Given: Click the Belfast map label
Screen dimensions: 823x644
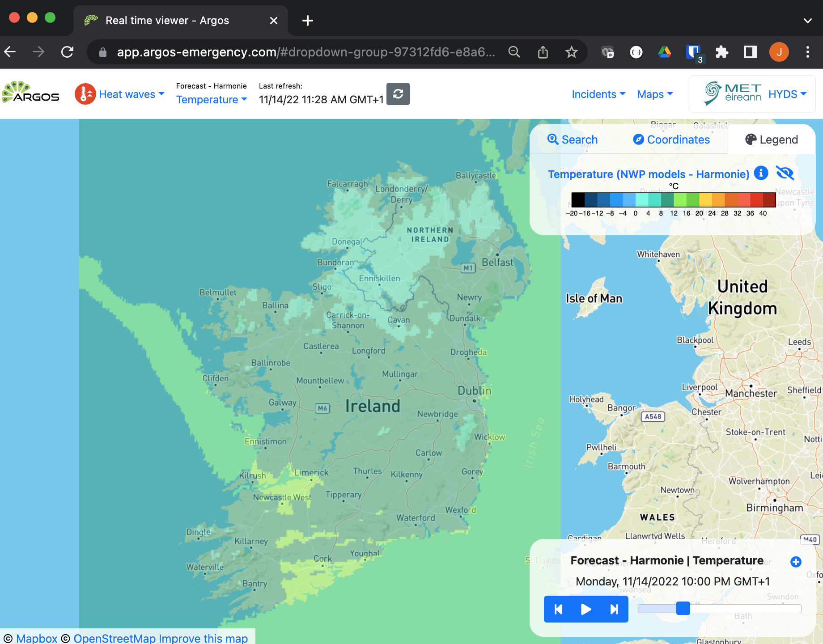Looking at the screenshot, I should [x=497, y=263].
